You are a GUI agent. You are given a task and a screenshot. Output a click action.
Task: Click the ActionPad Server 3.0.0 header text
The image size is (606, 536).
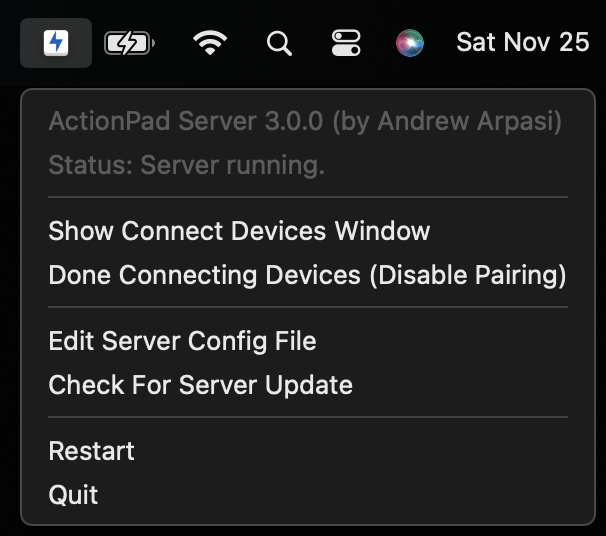coord(186,121)
